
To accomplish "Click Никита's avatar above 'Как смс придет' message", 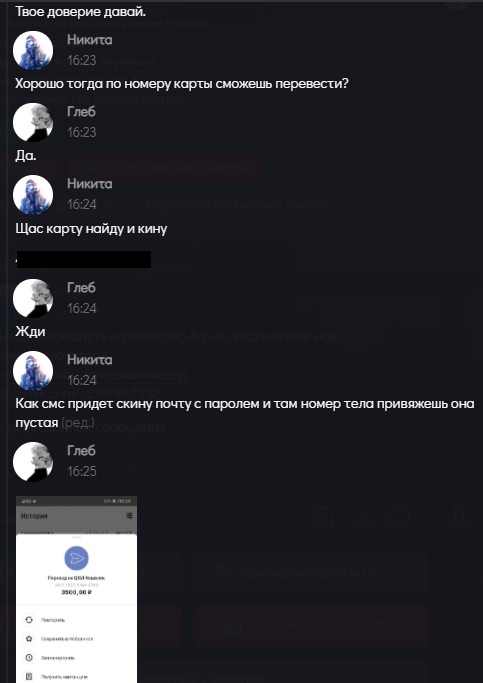I will 33,370.
